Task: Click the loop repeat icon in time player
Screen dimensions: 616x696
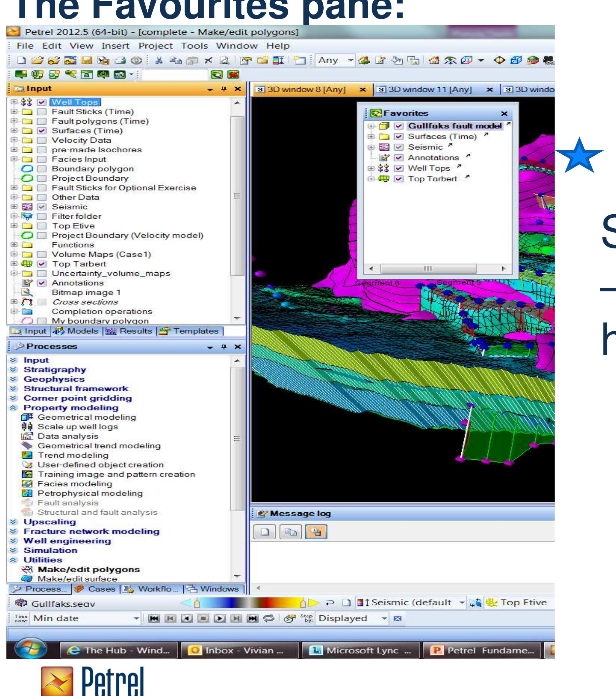Action: tap(269, 618)
